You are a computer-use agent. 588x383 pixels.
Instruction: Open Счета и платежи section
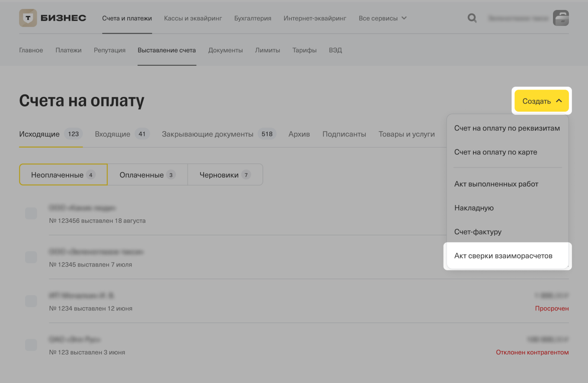[x=127, y=18]
